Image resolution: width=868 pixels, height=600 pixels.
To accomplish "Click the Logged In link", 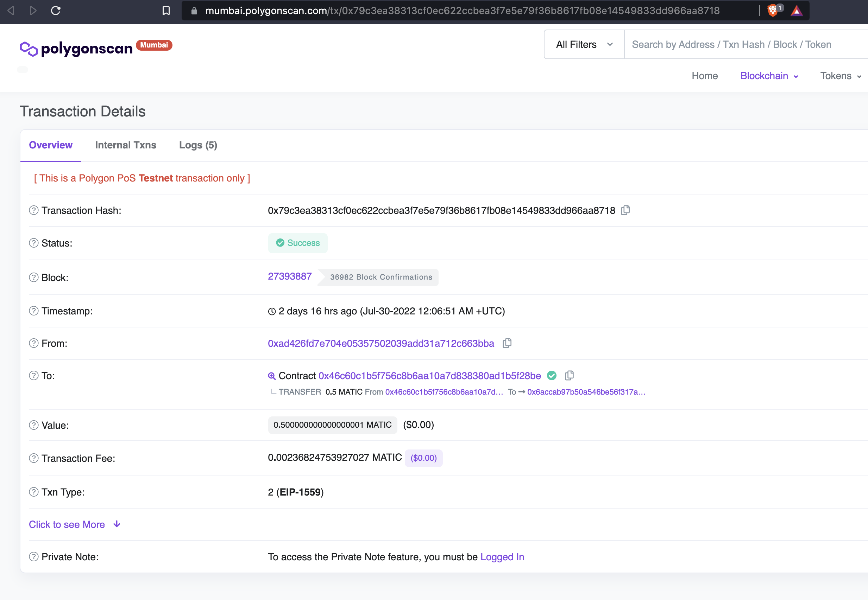I will [502, 557].
